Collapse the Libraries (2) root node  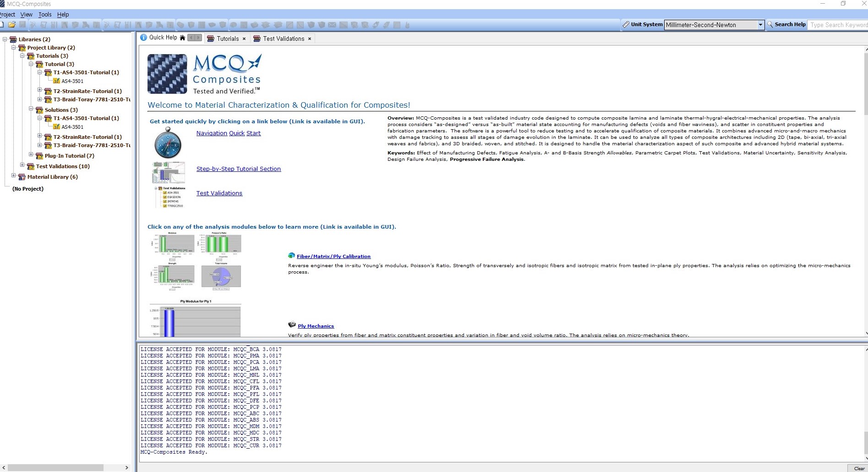coord(5,39)
